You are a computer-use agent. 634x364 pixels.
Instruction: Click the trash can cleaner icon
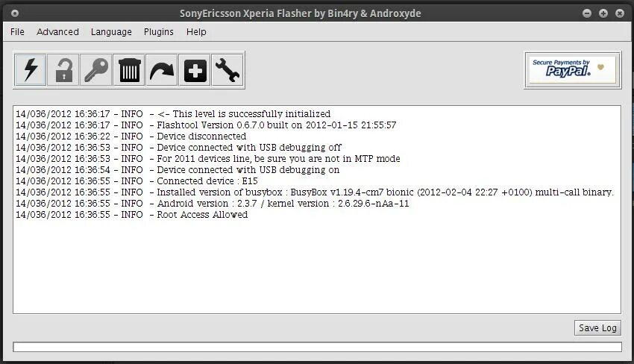[129, 70]
